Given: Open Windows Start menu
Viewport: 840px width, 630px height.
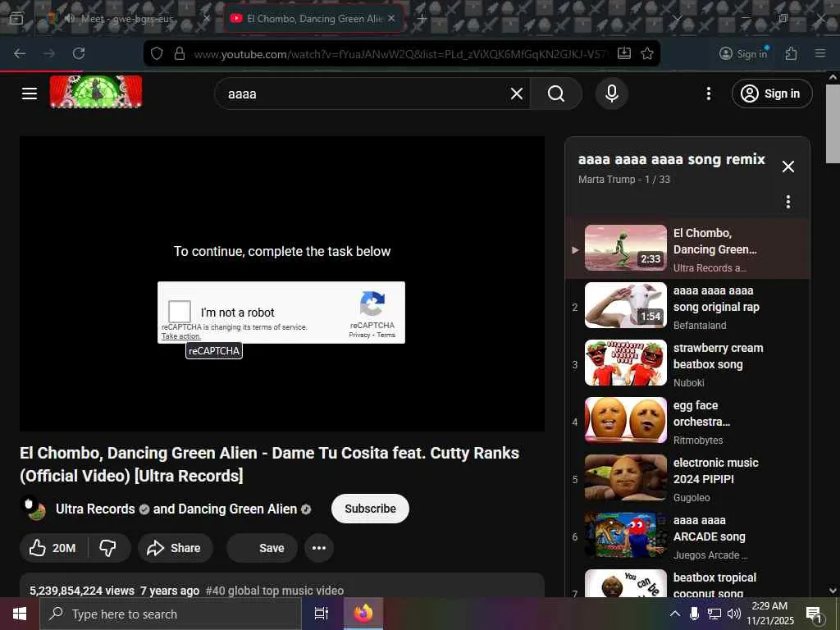Looking at the screenshot, I should 20,614.
